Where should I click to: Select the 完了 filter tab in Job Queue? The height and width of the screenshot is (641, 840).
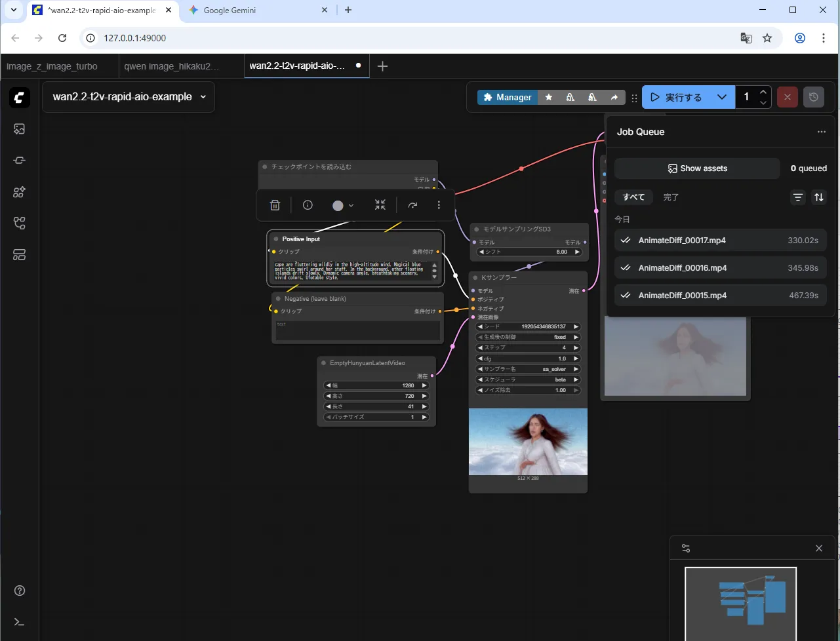point(671,197)
